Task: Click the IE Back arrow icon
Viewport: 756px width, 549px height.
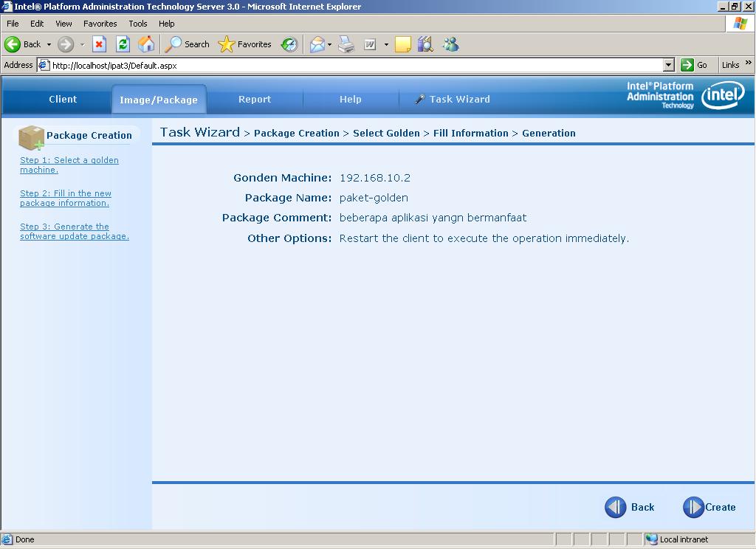Action: click(13, 44)
